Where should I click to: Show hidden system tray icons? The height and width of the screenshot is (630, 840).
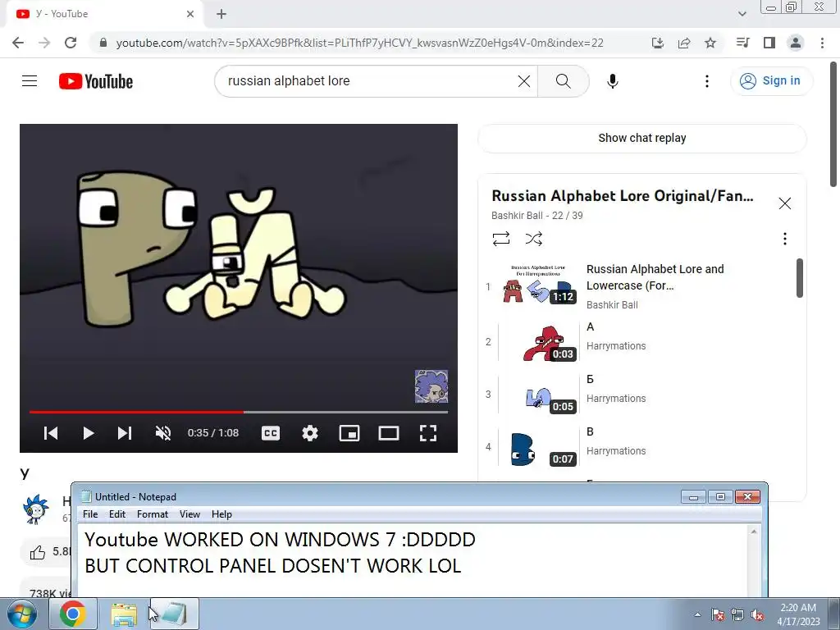pyautogui.click(x=697, y=614)
